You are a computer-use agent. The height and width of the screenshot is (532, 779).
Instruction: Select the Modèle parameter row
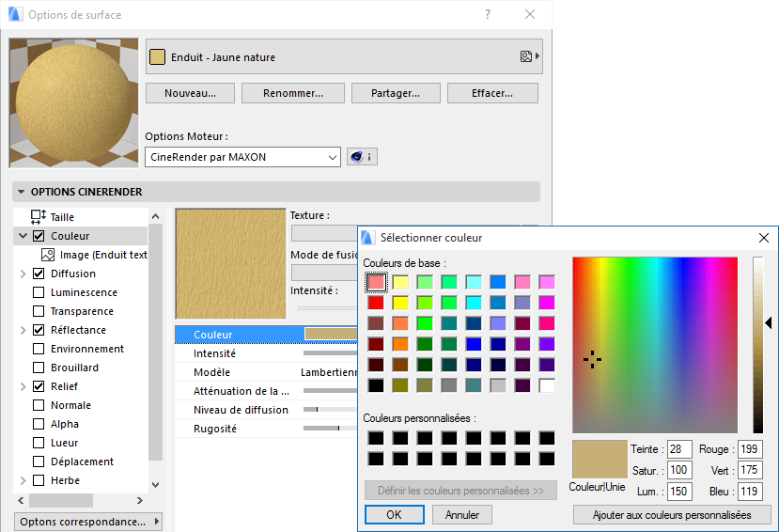pos(266,372)
